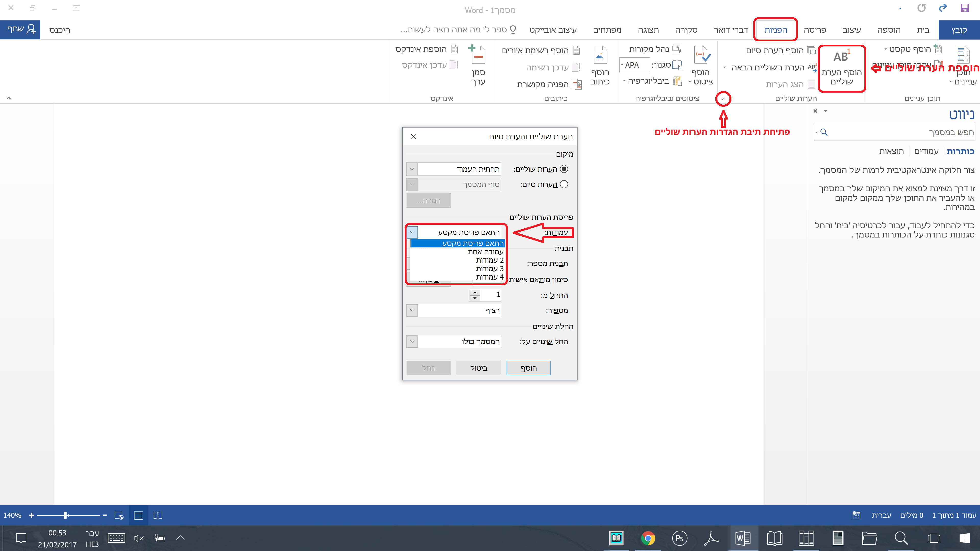Open the Apply changes to dropdown
Viewport: 980px width, 551px height.
(412, 342)
